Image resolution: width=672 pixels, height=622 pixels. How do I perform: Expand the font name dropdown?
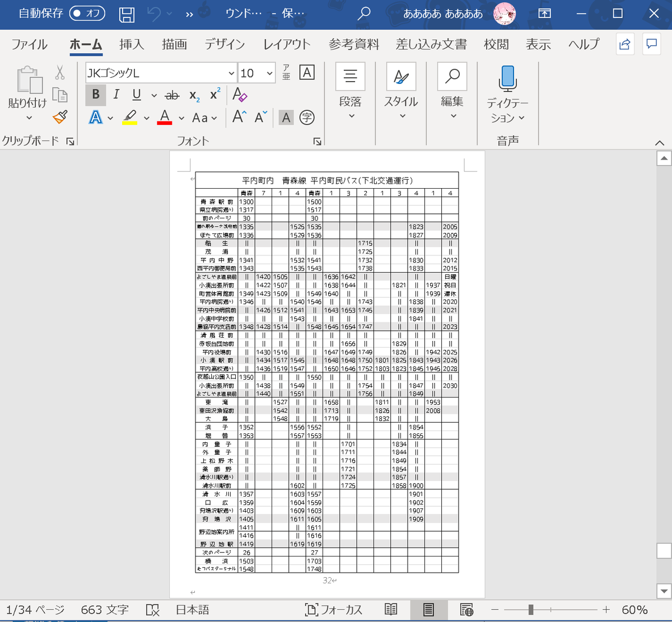pyautogui.click(x=231, y=73)
